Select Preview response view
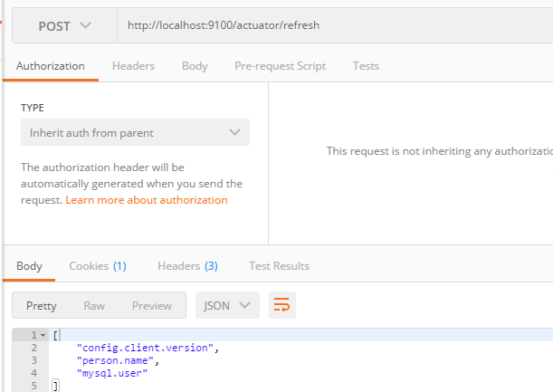Screen dimensions: 553x392 point(152,306)
